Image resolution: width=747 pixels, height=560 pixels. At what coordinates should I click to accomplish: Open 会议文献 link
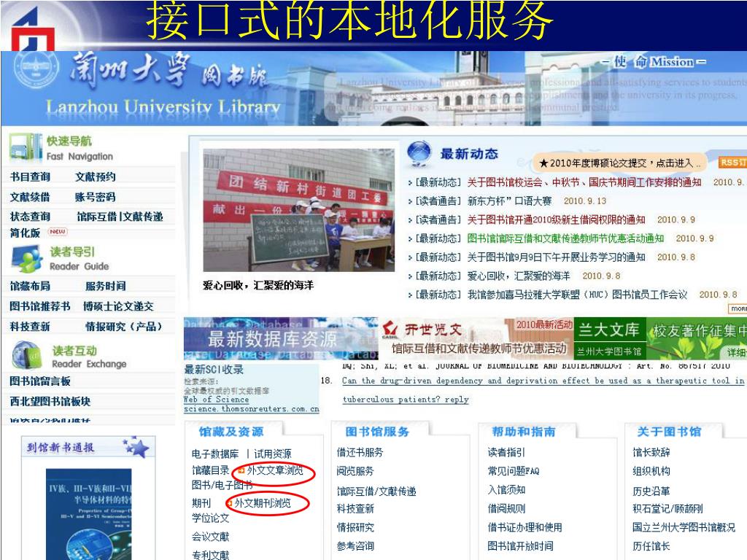tap(211, 537)
